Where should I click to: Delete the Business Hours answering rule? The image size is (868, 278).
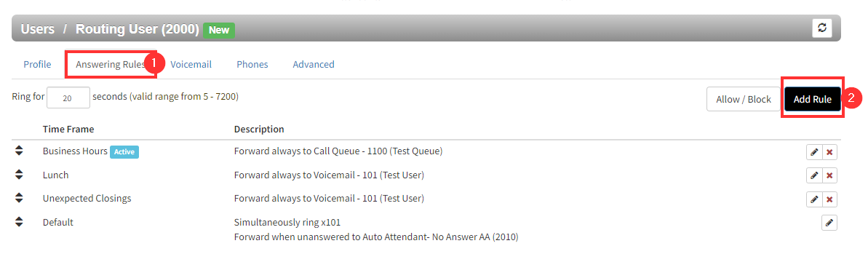[829, 152]
